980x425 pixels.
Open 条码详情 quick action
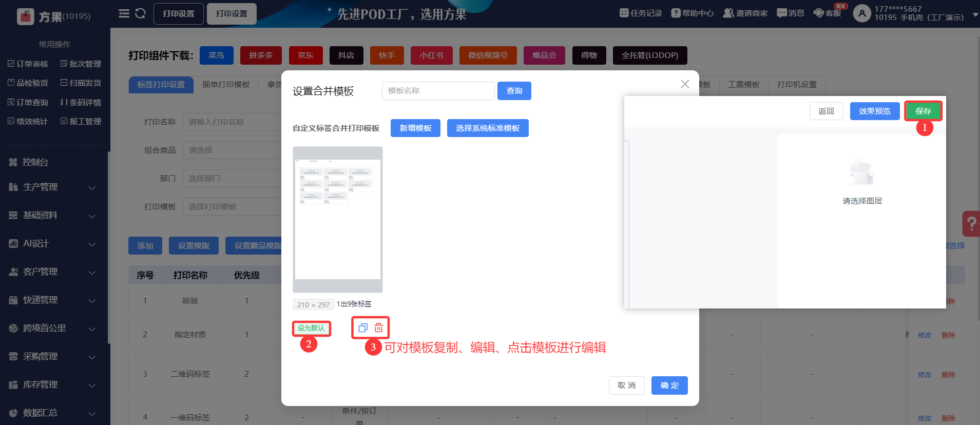point(81,102)
